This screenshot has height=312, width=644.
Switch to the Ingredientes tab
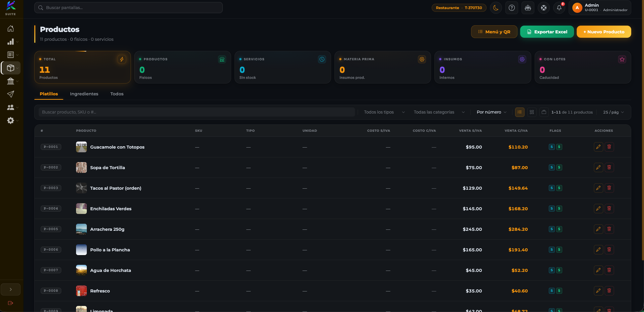coord(84,94)
